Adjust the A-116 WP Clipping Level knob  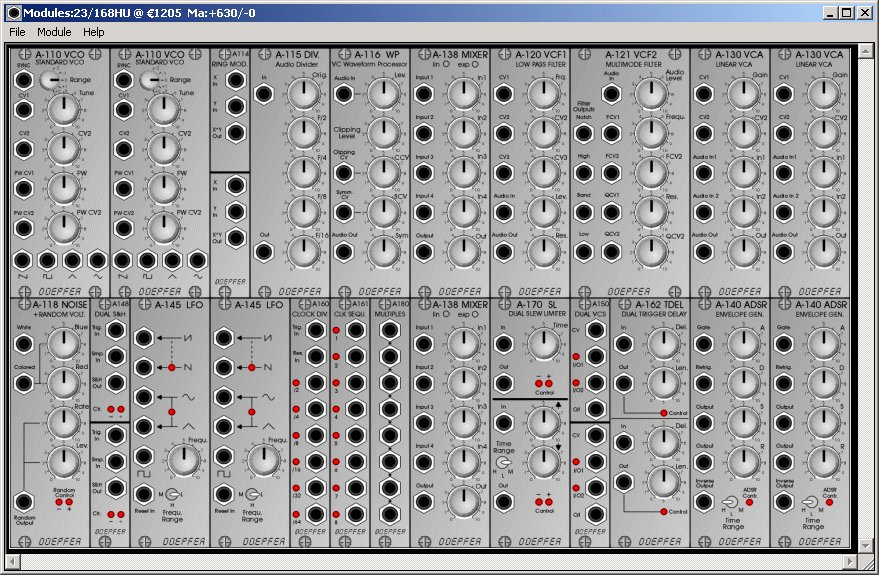383,133
